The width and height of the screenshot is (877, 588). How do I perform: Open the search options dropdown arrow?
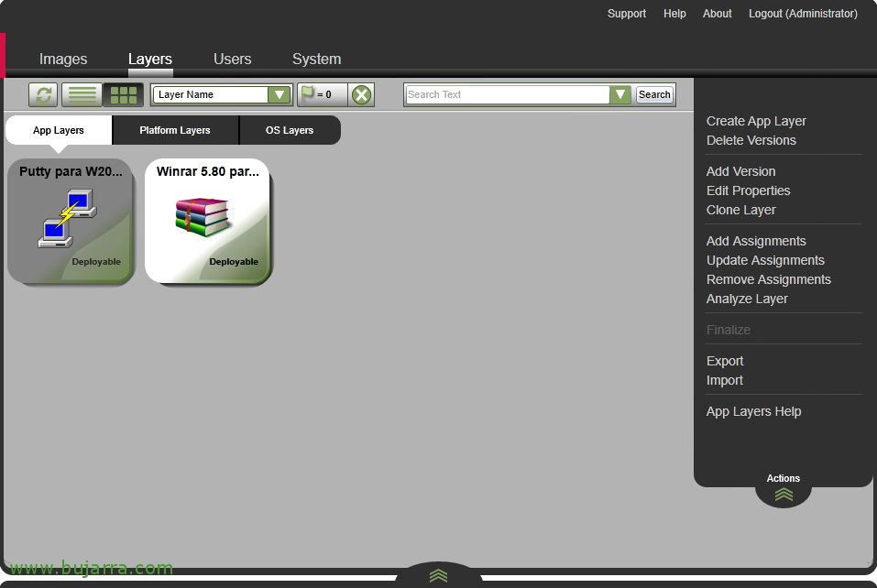(619, 94)
